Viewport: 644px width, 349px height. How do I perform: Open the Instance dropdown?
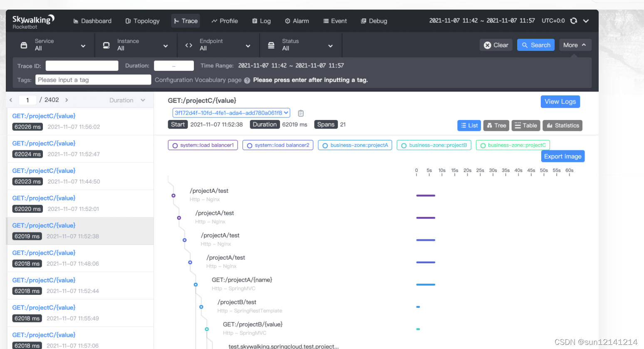(x=136, y=45)
